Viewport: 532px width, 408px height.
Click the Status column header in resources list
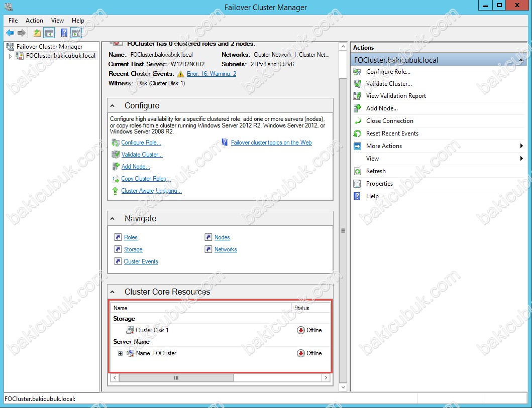pos(310,308)
